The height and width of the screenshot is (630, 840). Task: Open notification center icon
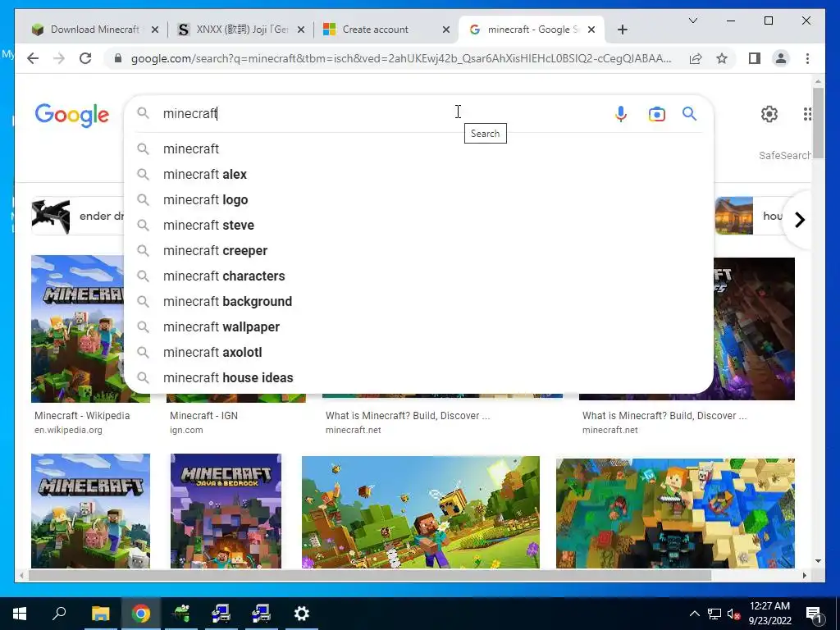(x=813, y=614)
